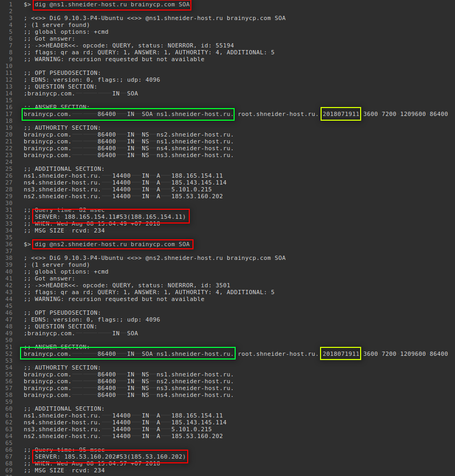
Task: Click the EDNS version line 12
Action: (x=91, y=80)
